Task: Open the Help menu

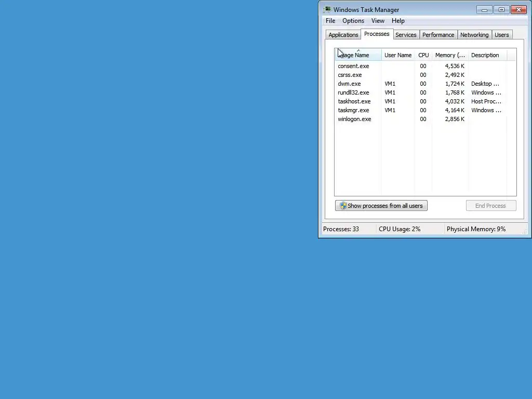Action: [x=398, y=21]
